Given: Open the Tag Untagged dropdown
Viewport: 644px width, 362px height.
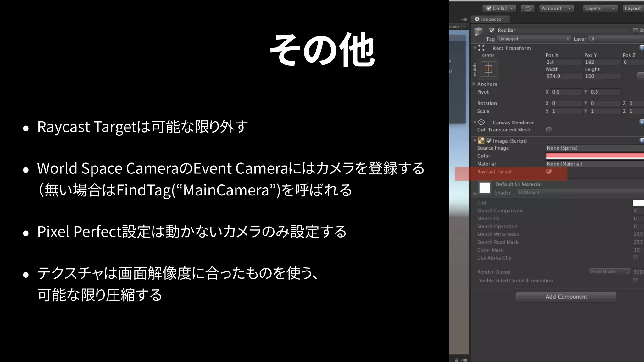Looking at the screenshot, I should click(534, 39).
